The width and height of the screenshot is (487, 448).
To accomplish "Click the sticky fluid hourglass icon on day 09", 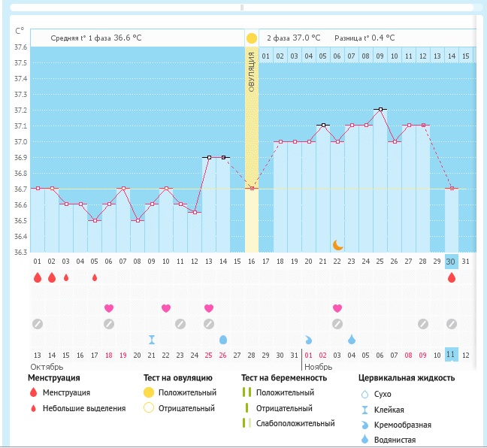I will point(152,339).
